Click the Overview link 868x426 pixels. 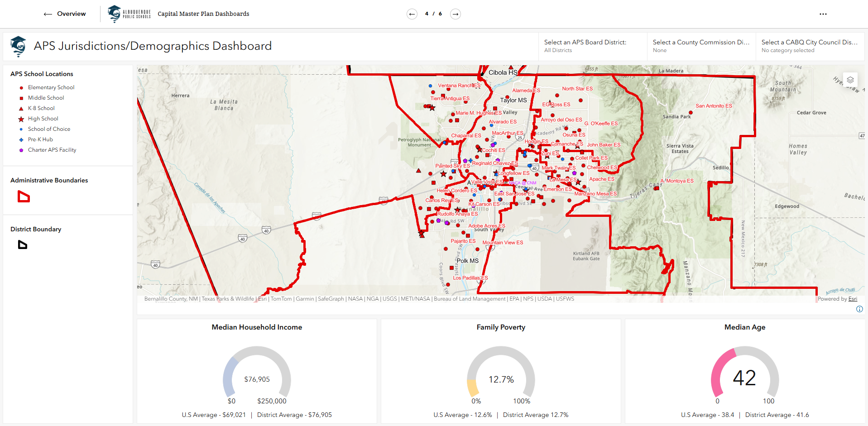click(71, 14)
